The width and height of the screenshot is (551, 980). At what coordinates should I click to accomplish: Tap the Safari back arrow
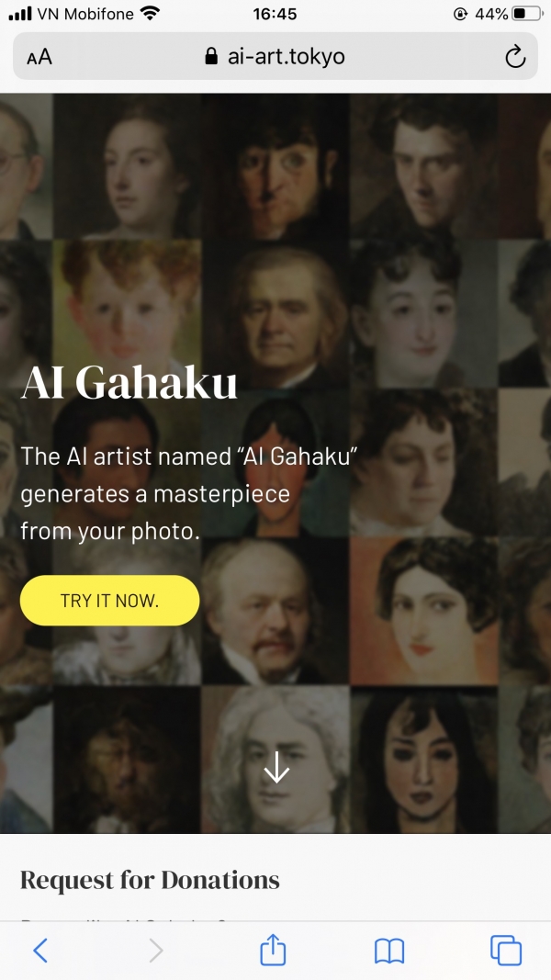point(40,950)
